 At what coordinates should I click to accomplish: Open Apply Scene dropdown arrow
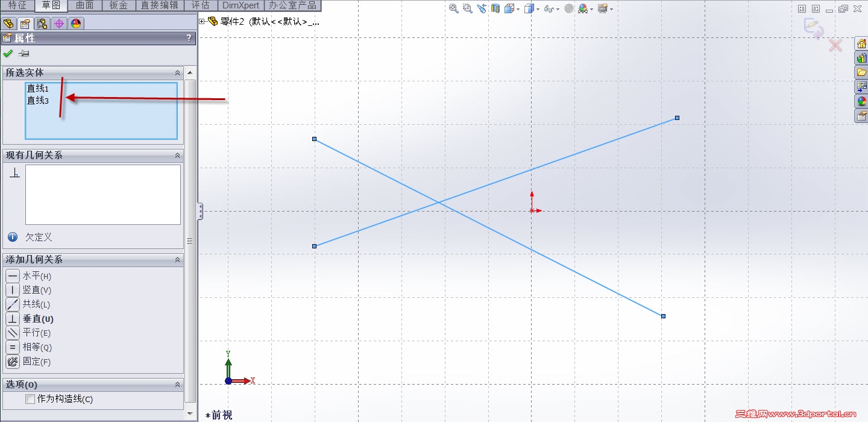coord(591,9)
